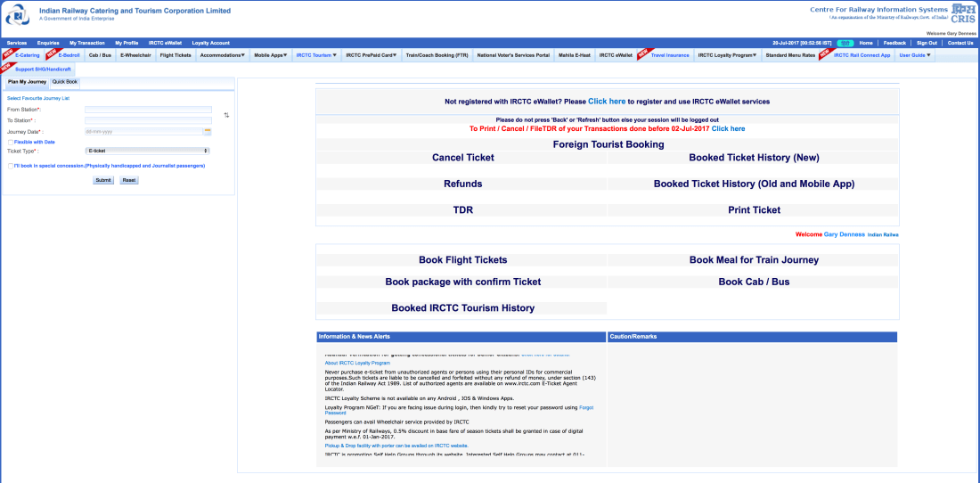Switch language with the Hindi button
Viewport: 980px width, 483px height.
tap(845, 43)
